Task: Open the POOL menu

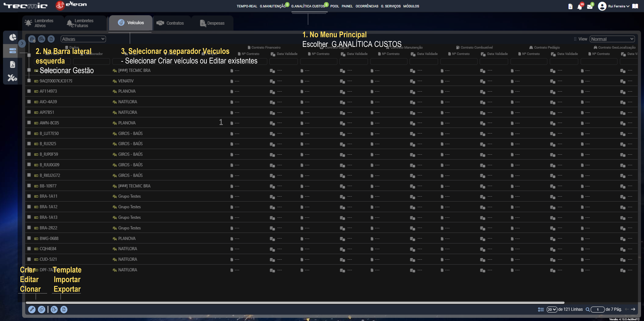Action: tap(334, 6)
